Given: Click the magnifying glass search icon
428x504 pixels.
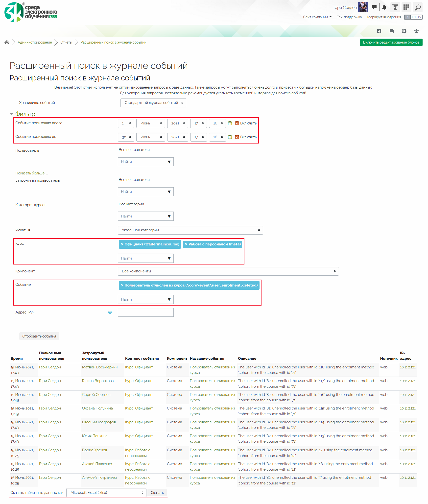Looking at the screenshot, I should coord(418,7).
